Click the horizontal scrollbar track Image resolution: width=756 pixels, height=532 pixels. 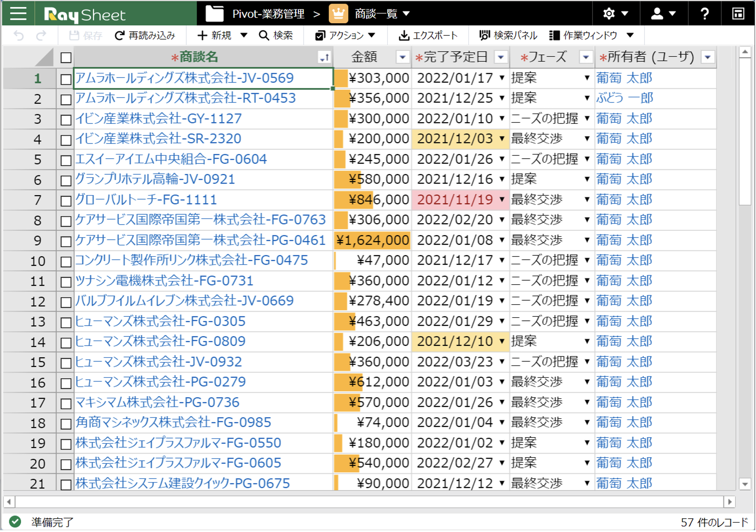pos(369,502)
